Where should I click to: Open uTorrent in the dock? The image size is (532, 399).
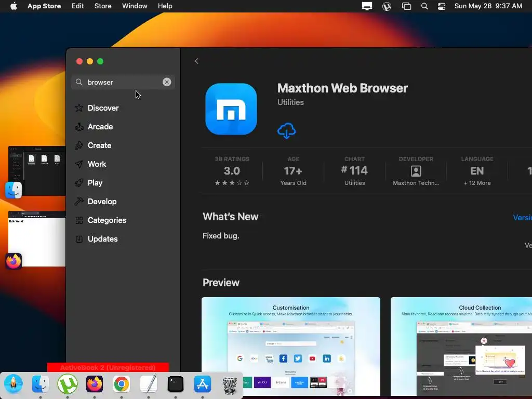[68, 384]
